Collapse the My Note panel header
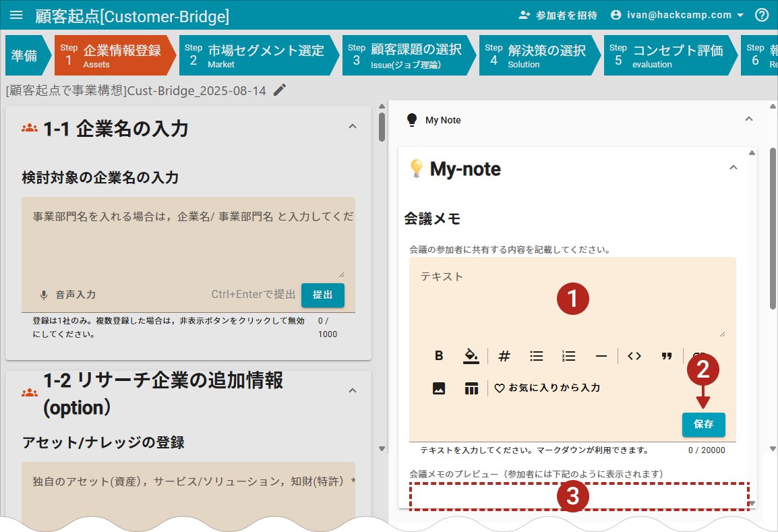Viewport: 778px width, 532px height. coord(748,119)
